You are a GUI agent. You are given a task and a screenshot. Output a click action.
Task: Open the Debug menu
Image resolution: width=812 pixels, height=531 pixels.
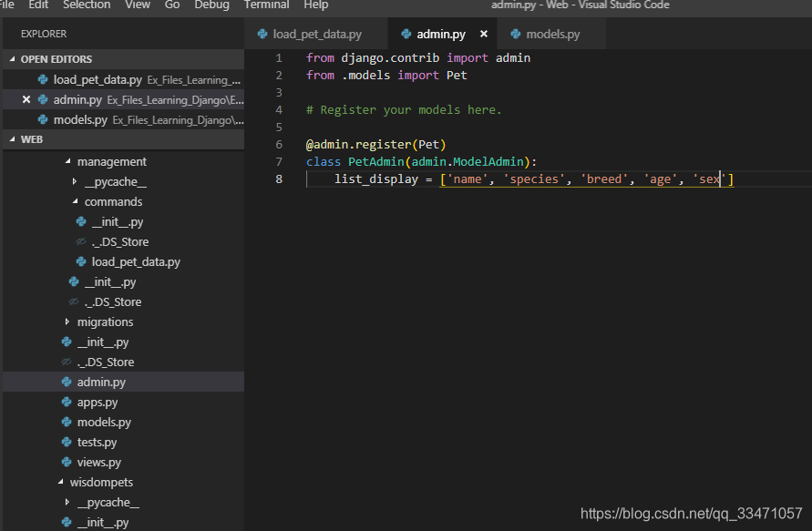pos(211,5)
